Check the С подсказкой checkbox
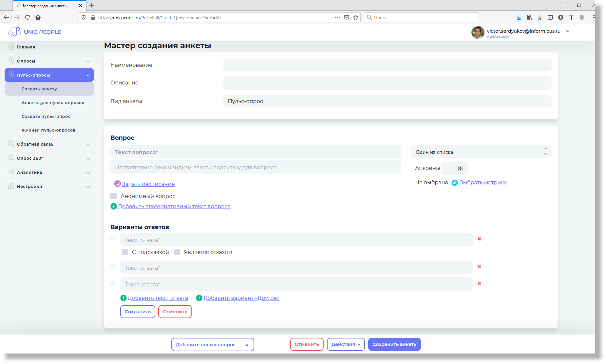The height and width of the screenshot is (364, 606). click(125, 252)
